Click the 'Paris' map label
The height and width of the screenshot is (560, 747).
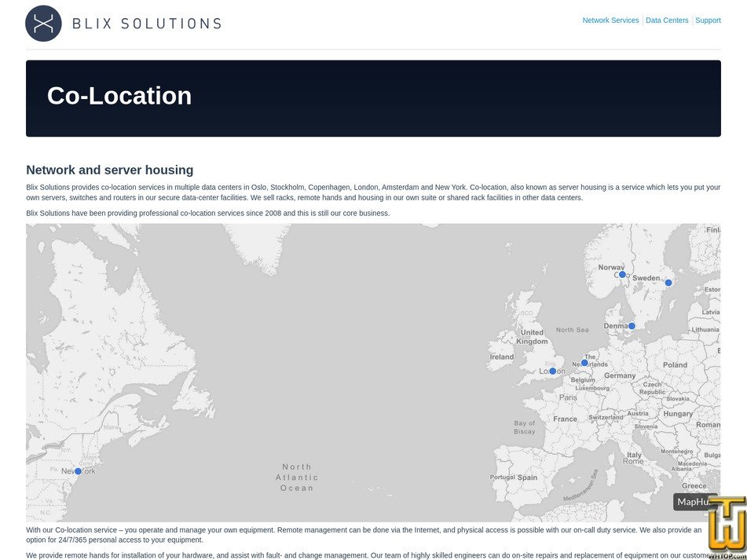[568, 397]
